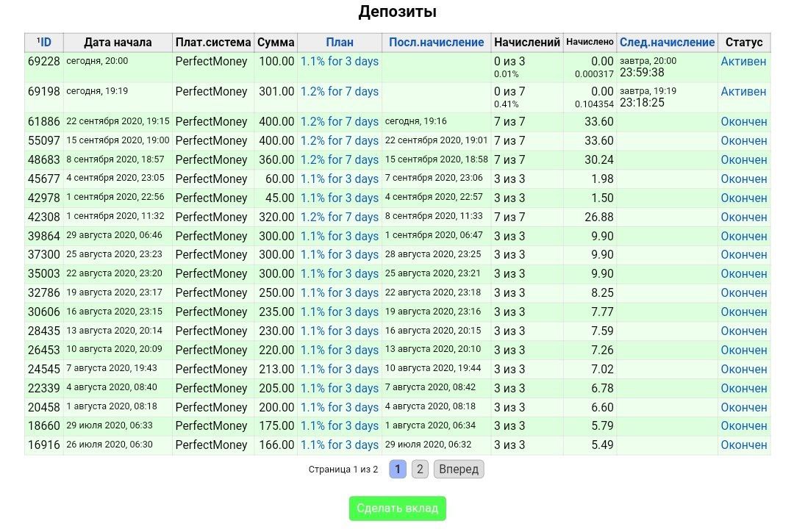
Task: Open Окончен status of deposit 55097
Action: tap(744, 141)
